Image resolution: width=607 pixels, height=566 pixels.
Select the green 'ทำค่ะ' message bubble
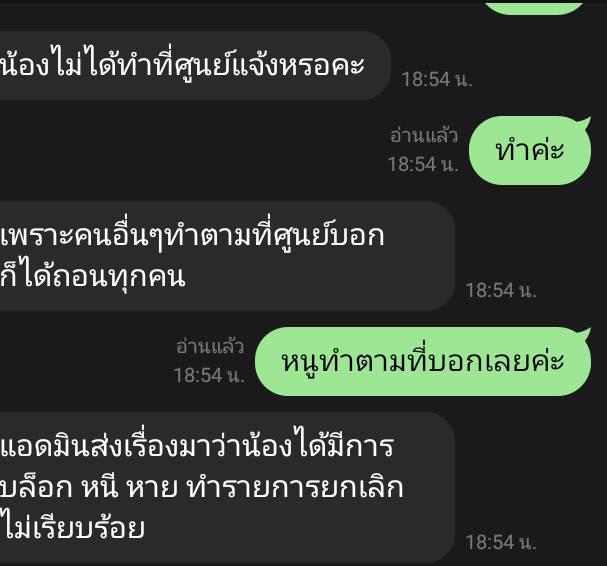[x=530, y=150]
